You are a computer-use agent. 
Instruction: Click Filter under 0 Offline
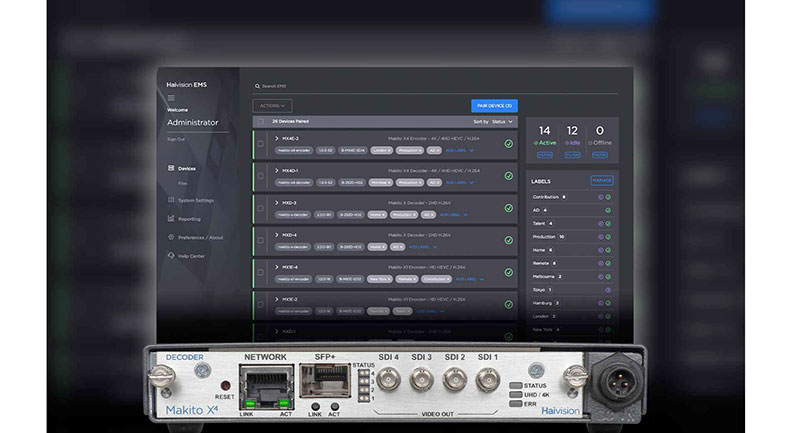(600, 155)
